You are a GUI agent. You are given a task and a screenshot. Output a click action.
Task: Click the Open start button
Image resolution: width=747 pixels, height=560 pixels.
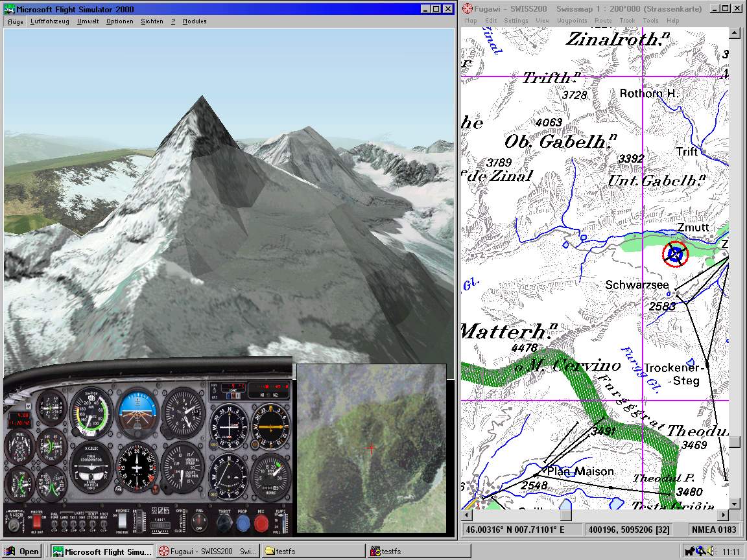click(23, 552)
